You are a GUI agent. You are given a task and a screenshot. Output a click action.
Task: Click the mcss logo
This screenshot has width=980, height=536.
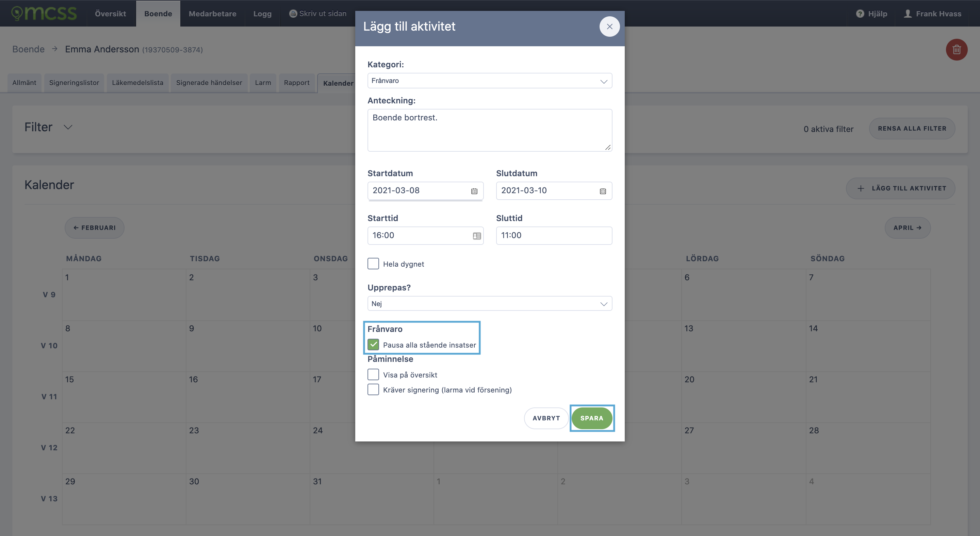(x=44, y=13)
